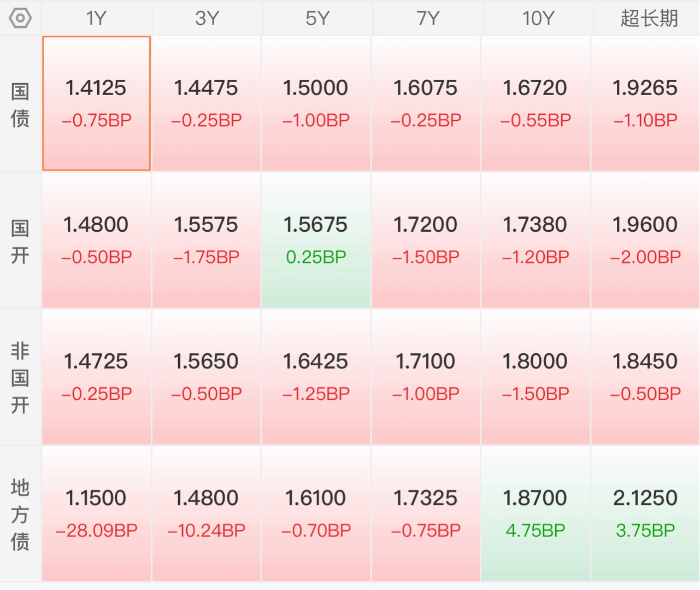Viewport: 700px width, 590px height.
Task: Open the 国债 5Y cell 1.5000
Action: pyautogui.click(x=316, y=104)
